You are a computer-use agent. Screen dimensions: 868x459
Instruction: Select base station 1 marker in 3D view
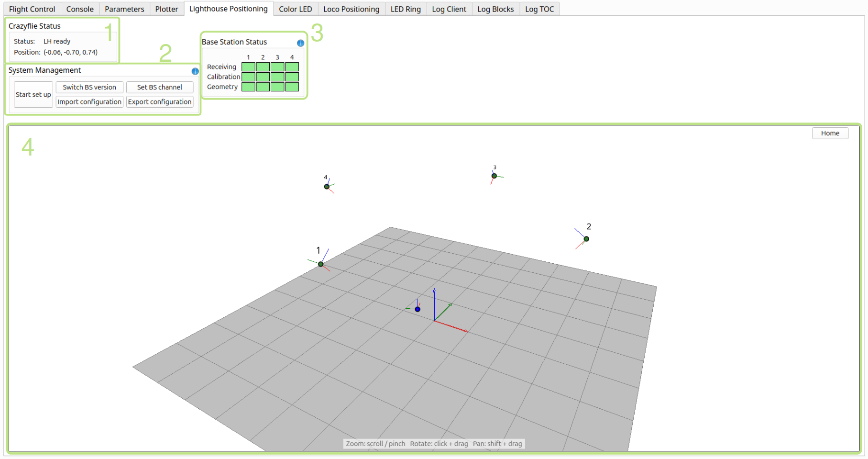tap(321, 264)
